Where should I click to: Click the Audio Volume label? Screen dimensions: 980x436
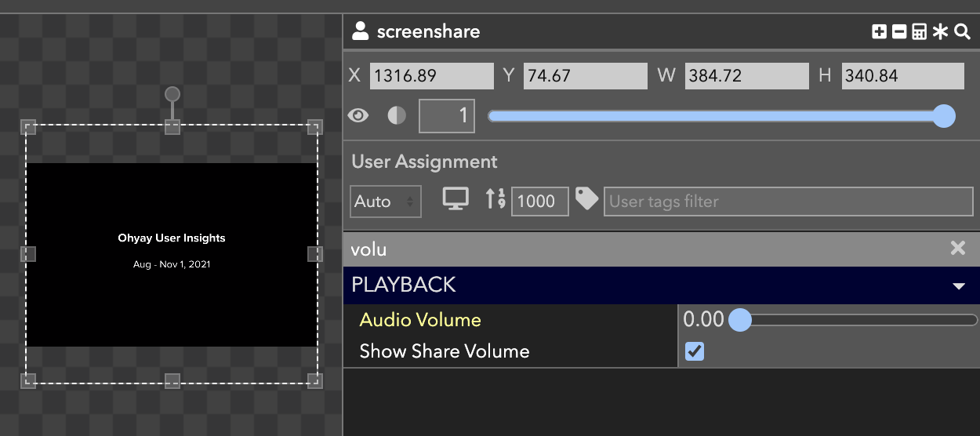[x=420, y=320]
